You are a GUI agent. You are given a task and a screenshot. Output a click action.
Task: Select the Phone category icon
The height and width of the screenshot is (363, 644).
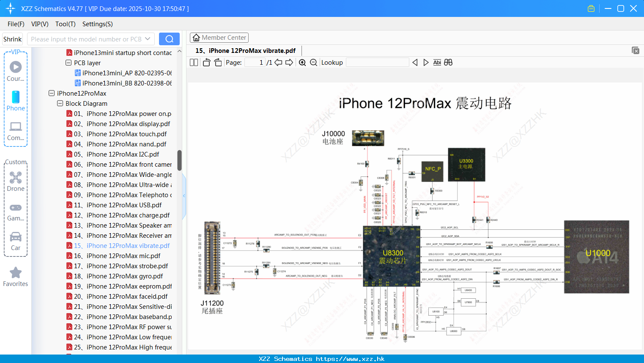[16, 101]
